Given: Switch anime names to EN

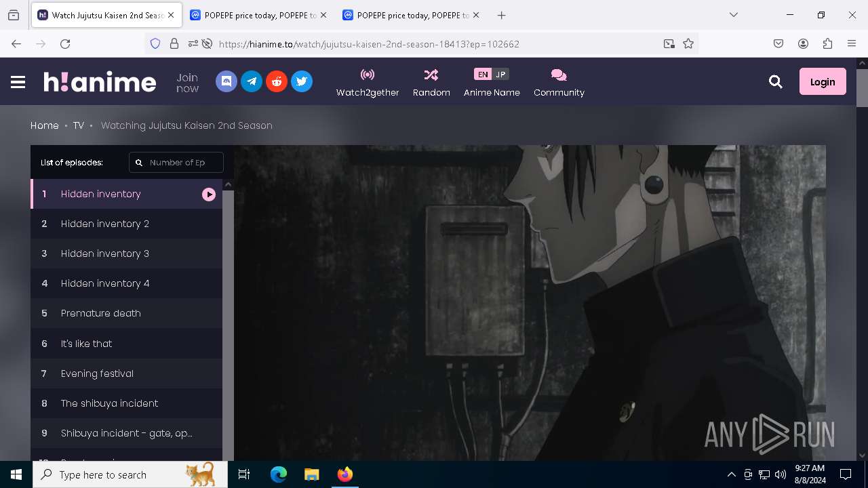Looking at the screenshot, I should coord(482,75).
